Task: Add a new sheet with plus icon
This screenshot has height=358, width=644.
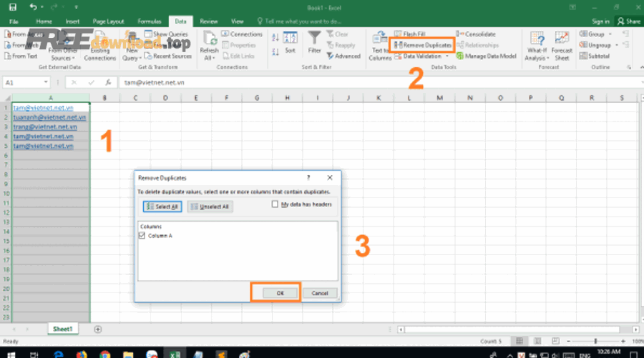Action: (98, 329)
